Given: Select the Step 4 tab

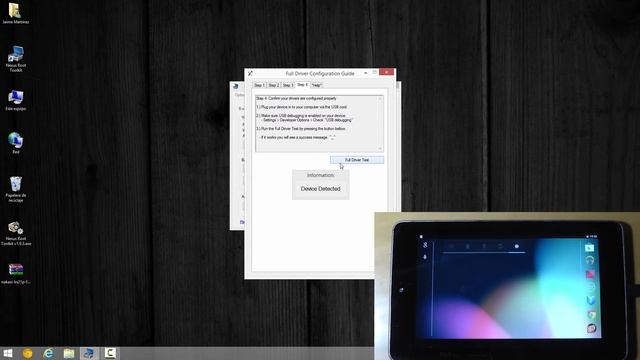Looking at the screenshot, I should point(302,85).
